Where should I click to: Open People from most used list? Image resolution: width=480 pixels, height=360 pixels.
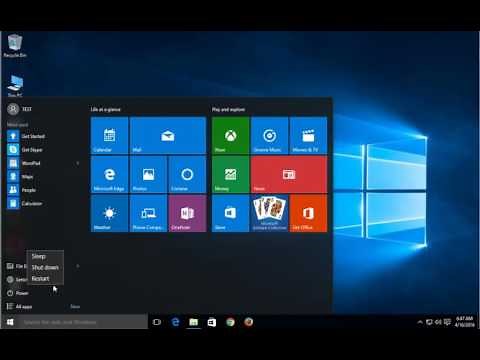click(x=43, y=190)
